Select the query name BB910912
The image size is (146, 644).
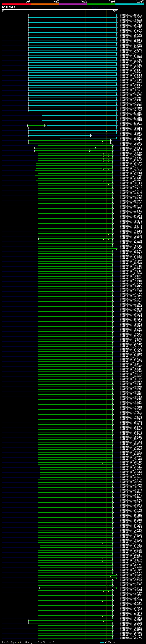click(x=8, y=8)
